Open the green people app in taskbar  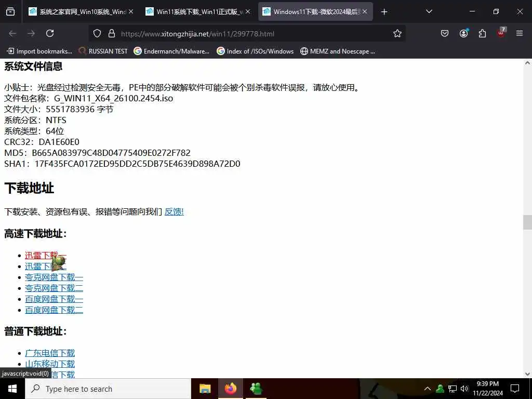click(x=256, y=389)
